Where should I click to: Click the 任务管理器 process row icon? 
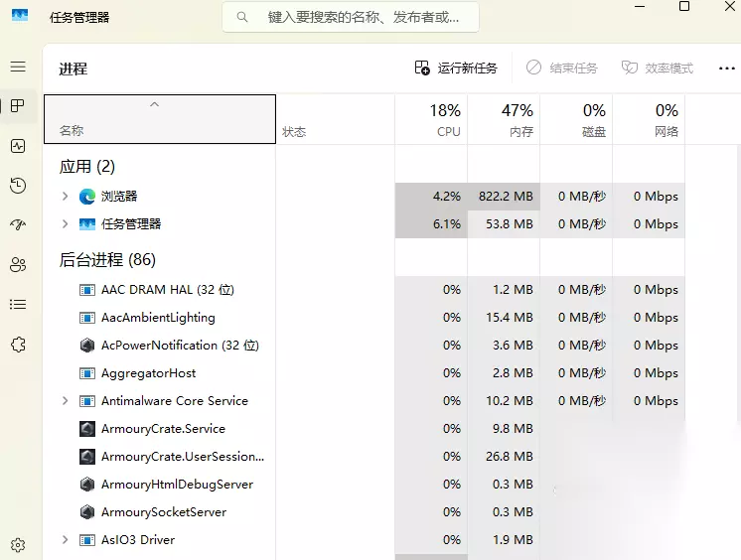(x=87, y=224)
